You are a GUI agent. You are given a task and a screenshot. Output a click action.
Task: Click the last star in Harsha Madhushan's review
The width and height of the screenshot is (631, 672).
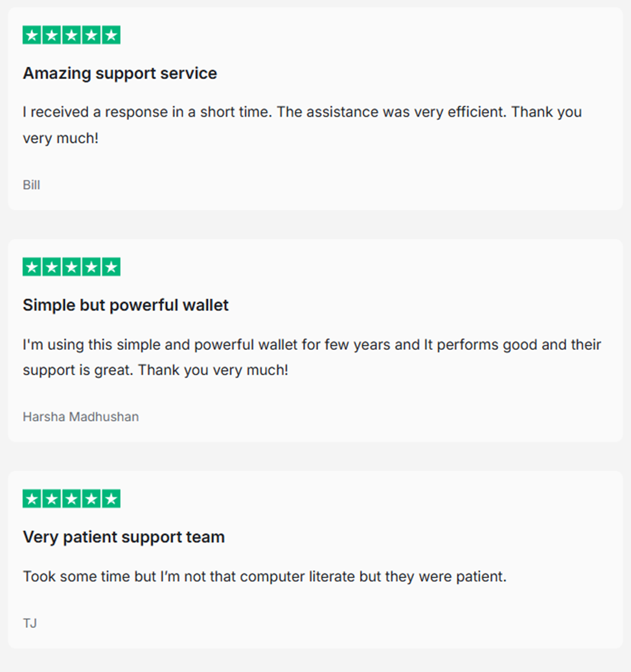[111, 267]
